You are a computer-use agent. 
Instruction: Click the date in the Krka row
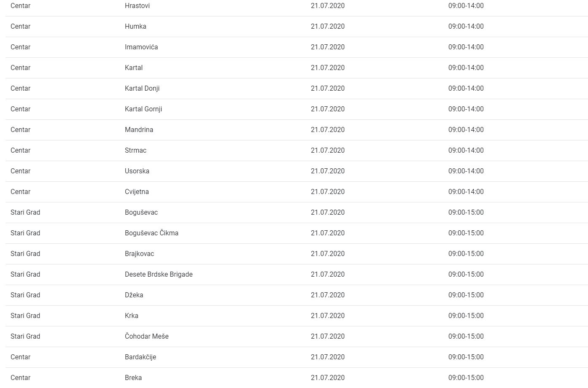point(328,316)
